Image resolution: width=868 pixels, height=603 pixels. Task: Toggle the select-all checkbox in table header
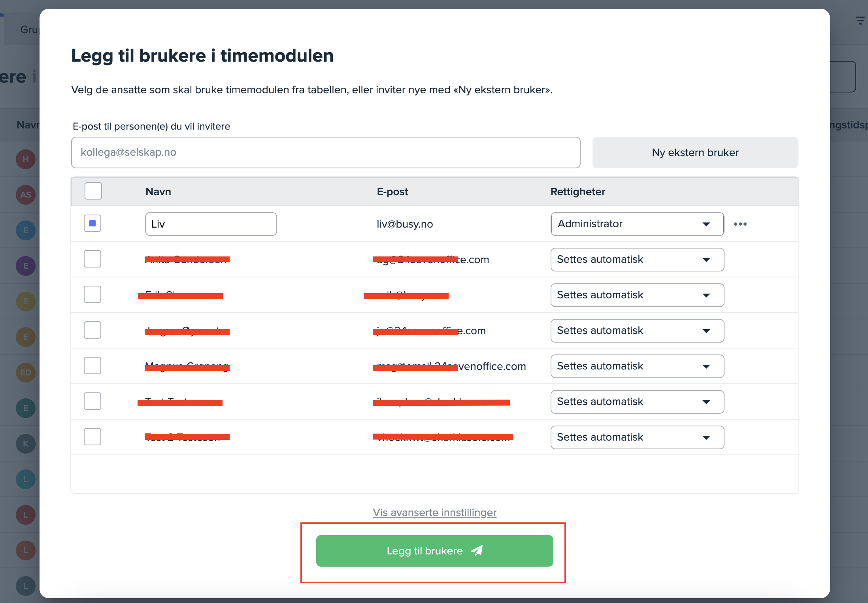pyautogui.click(x=93, y=191)
